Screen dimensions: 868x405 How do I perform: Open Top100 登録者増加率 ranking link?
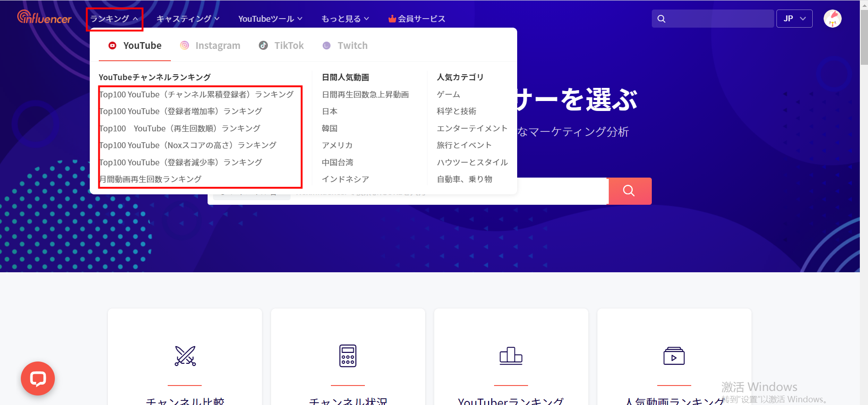(180, 111)
